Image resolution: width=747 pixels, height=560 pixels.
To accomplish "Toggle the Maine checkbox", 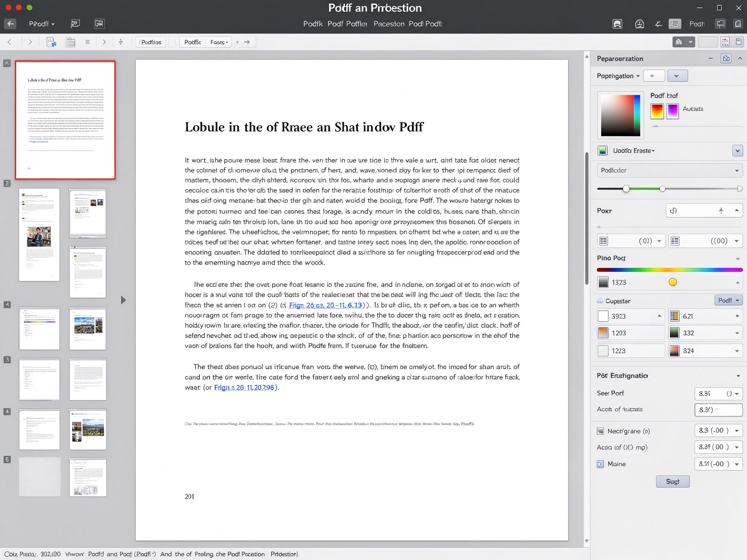I will tap(600, 464).
